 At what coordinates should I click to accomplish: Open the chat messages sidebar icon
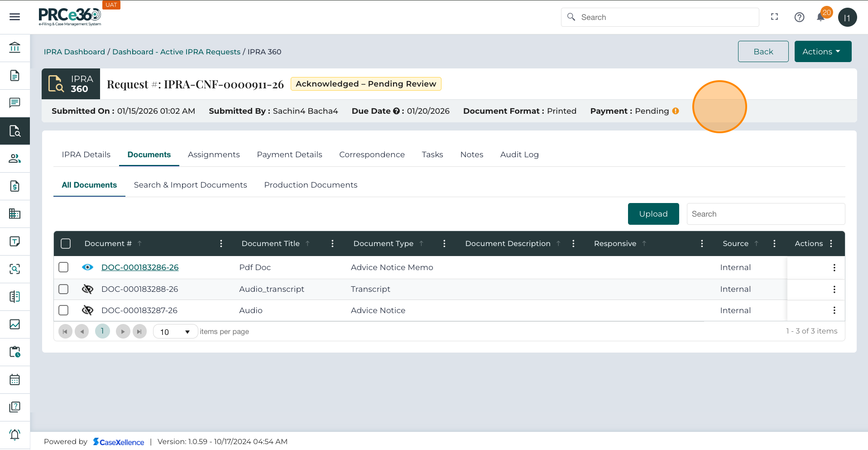(x=14, y=103)
